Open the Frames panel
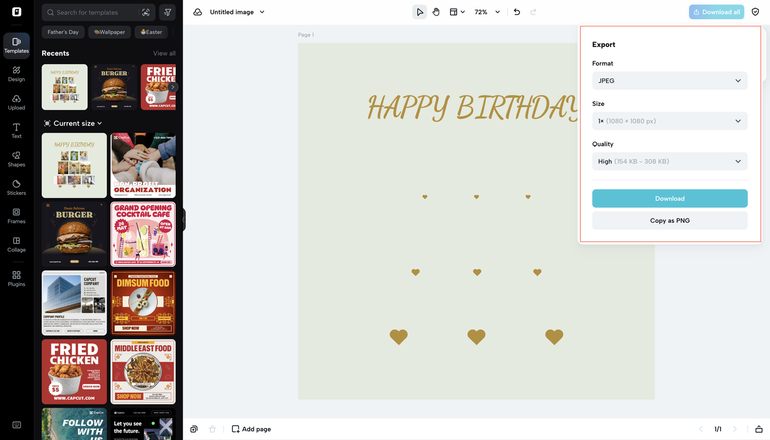 click(16, 214)
